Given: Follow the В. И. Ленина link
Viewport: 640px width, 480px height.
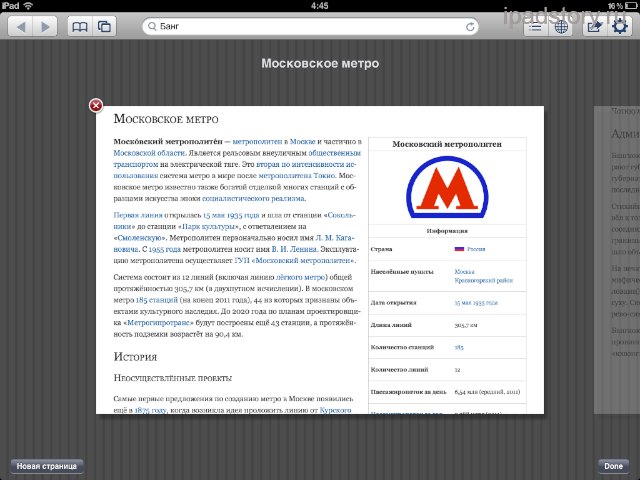Looking at the screenshot, I should pyautogui.click(x=294, y=249).
